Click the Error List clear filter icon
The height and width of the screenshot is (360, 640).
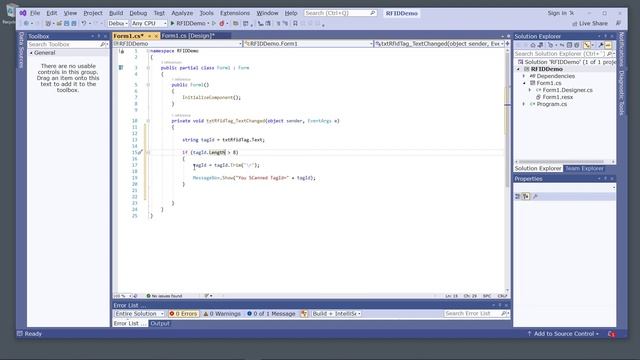pyautogui.click(x=304, y=313)
